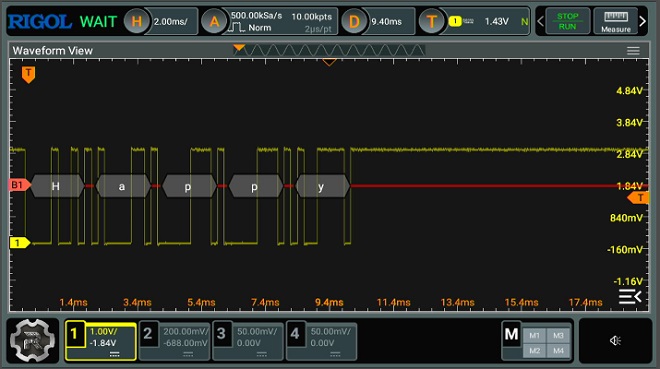Open the RIGOL navigation gear menu
This screenshot has height=369, width=660.
click(x=33, y=340)
